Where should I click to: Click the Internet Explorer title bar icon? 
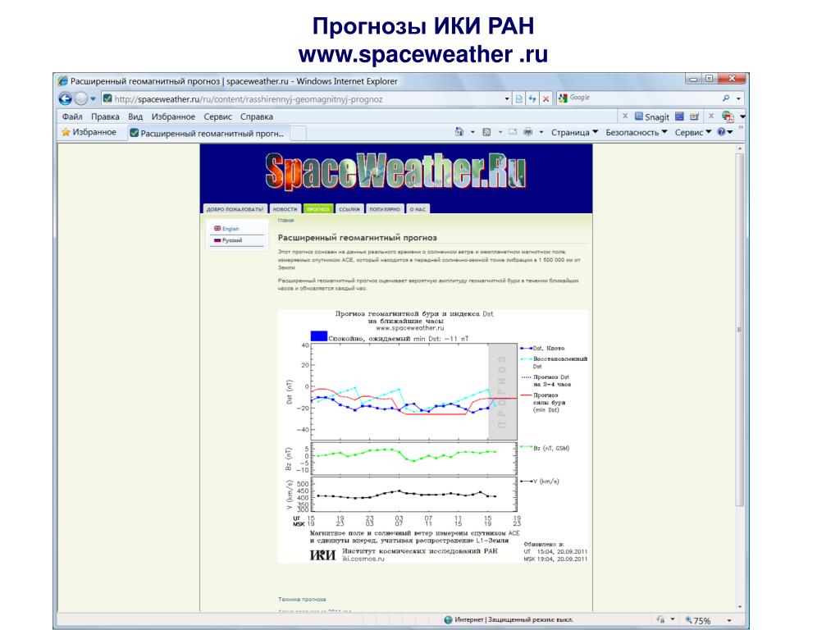point(62,81)
